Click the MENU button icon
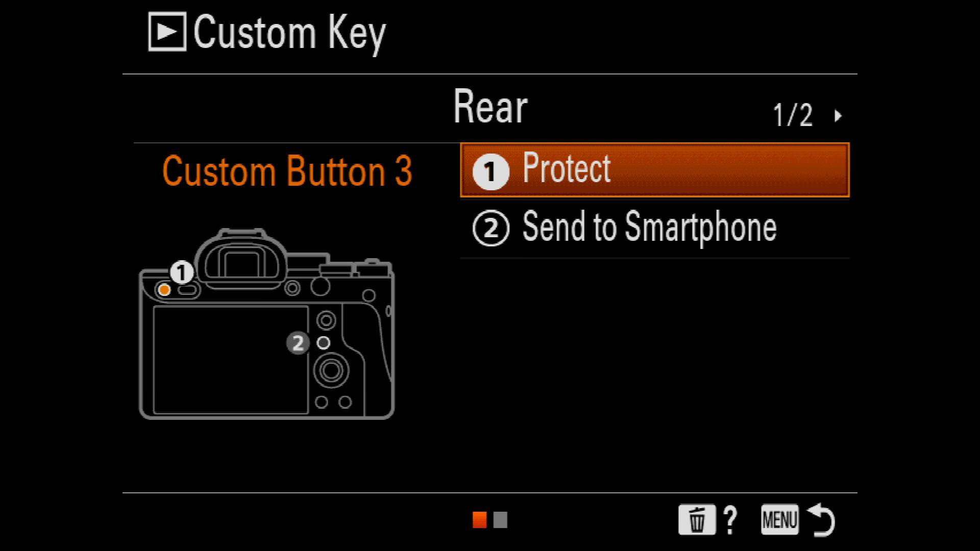The height and width of the screenshot is (551, 980). pos(779,520)
